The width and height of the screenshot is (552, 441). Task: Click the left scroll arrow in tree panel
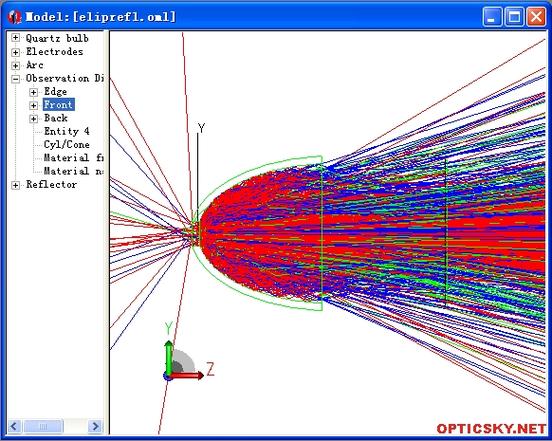click(14, 427)
